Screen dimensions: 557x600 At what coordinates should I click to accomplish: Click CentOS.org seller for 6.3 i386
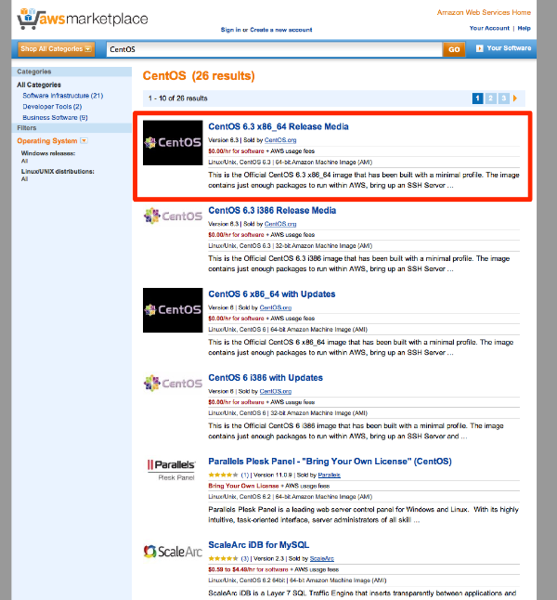pos(280,224)
